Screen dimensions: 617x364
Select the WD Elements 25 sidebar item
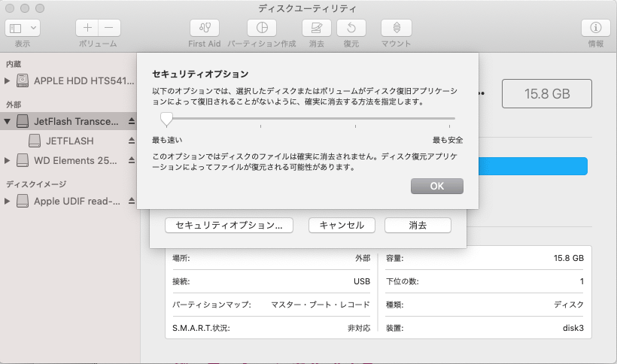[69, 160]
